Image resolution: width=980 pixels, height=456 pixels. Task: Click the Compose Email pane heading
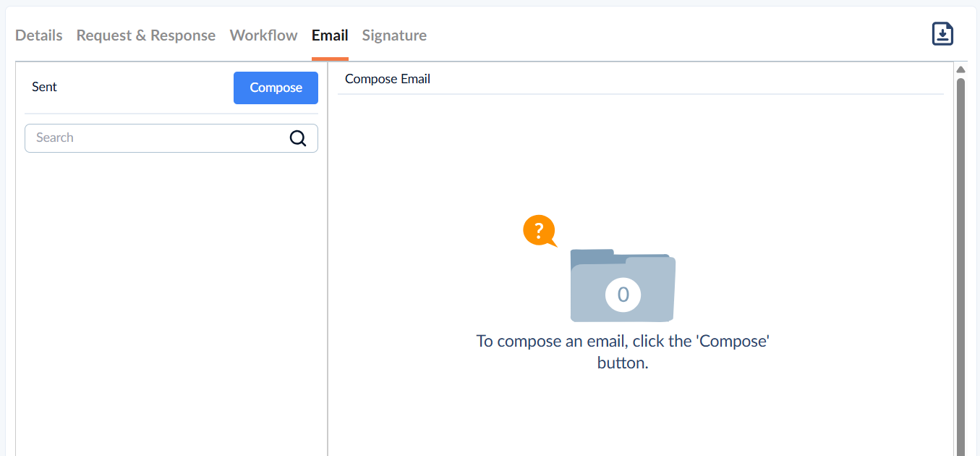(x=388, y=79)
